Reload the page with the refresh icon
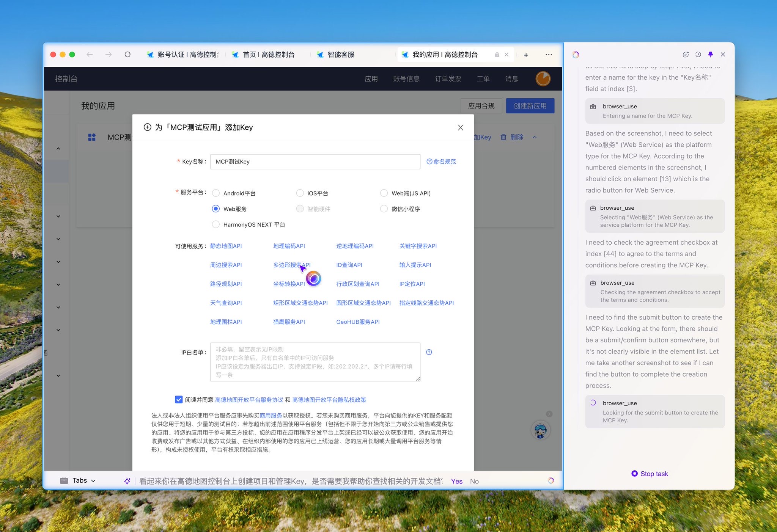 (x=127, y=55)
